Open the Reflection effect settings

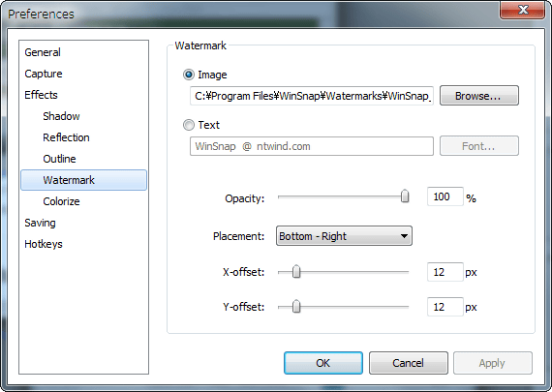[66, 137]
